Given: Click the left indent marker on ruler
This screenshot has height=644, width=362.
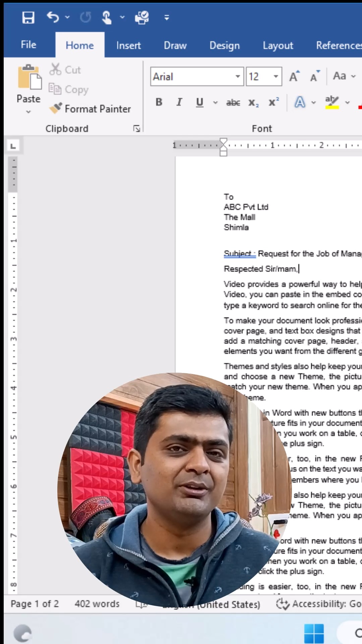Looking at the screenshot, I should coord(224,153).
